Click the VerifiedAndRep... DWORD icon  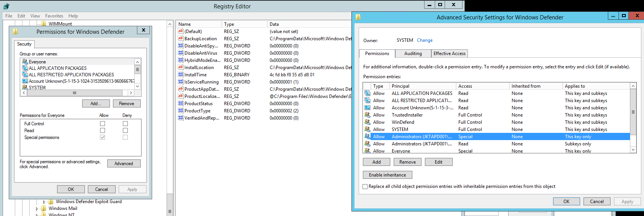pyautogui.click(x=181, y=118)
